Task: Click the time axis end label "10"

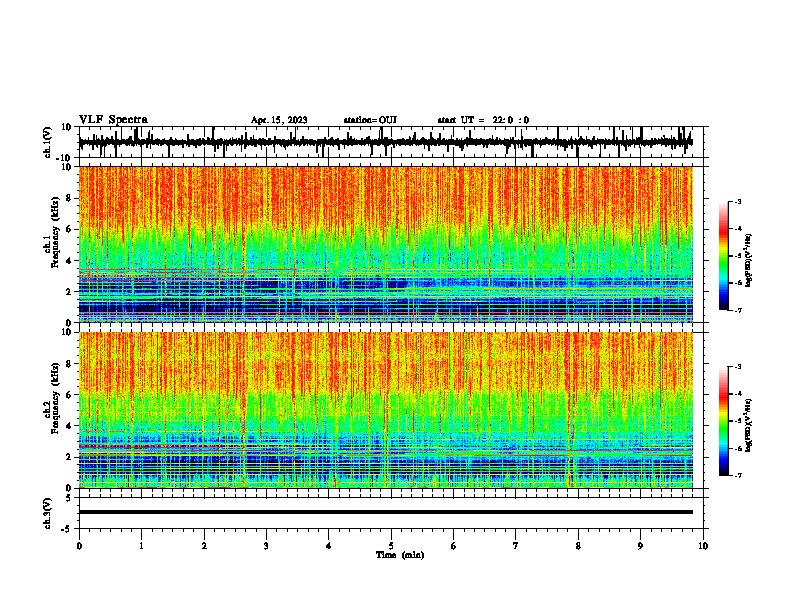Action: point(703,546)
